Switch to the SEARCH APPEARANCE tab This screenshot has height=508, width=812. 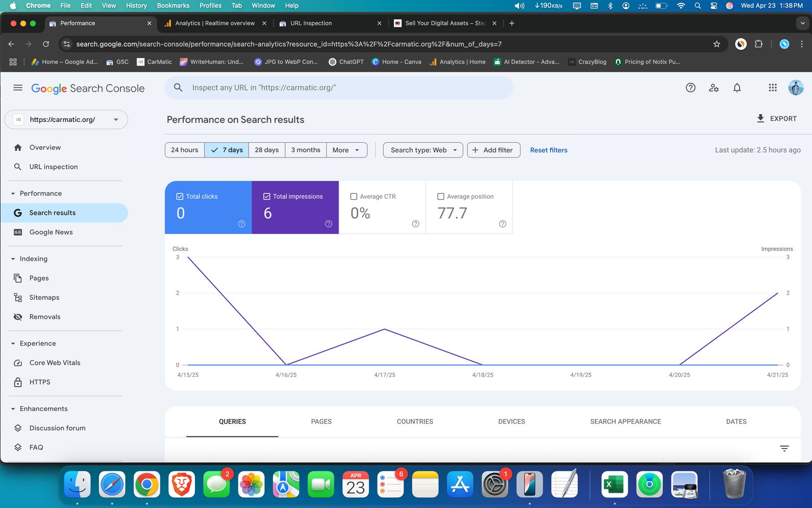pos(626,422)
